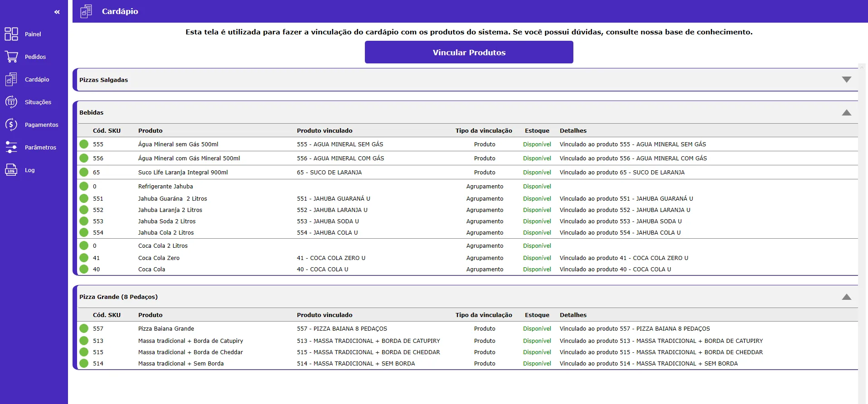Click green status dot for SKU 513
Screen dimensions: 868x404
click(x=84, y=341)
